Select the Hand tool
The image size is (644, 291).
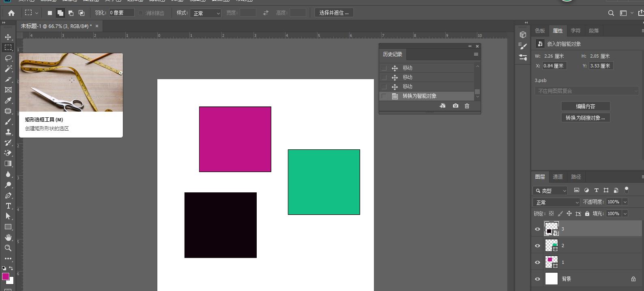click(x=8, y=237)
